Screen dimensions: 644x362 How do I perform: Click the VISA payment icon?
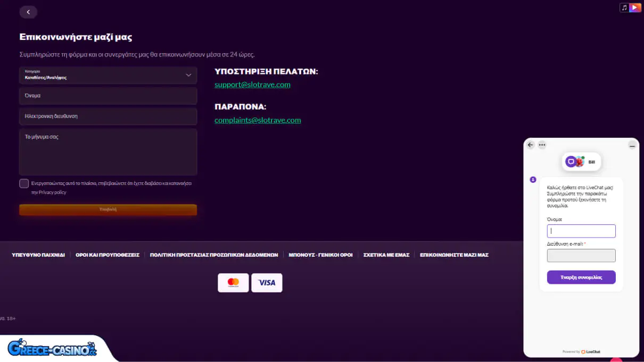[267, 283]
